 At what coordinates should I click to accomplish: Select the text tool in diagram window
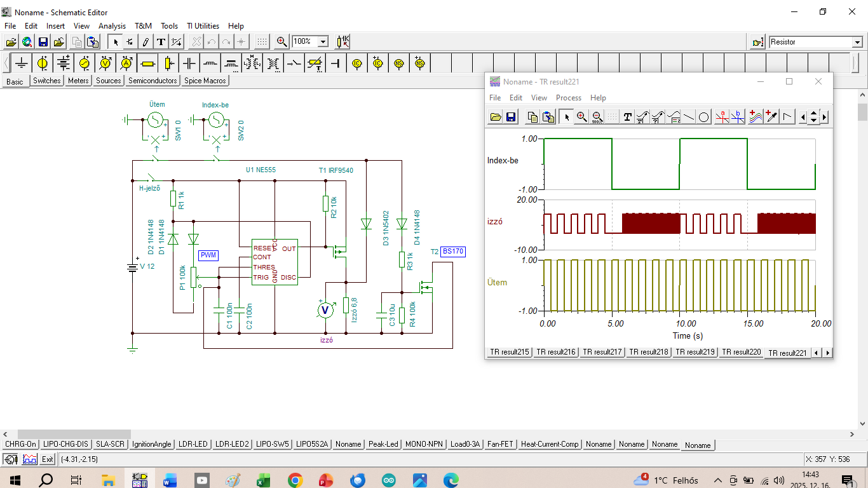tap(627, 117)
